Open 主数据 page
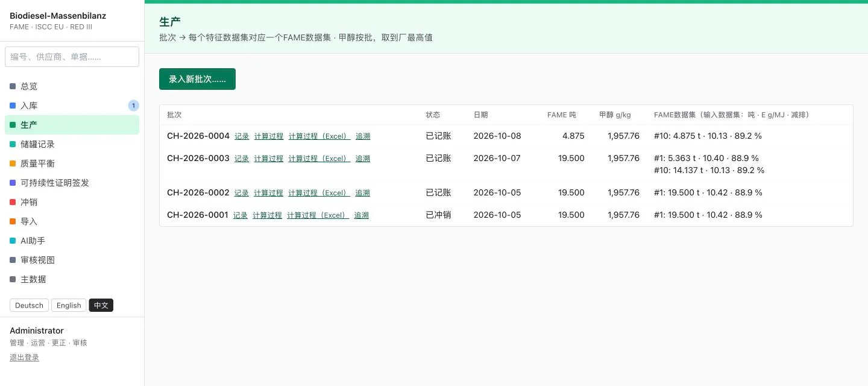 72,279
